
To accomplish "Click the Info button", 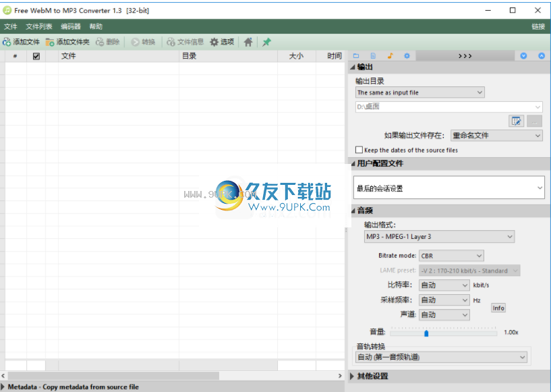I will pyautogui.click(x=498, y=308).
